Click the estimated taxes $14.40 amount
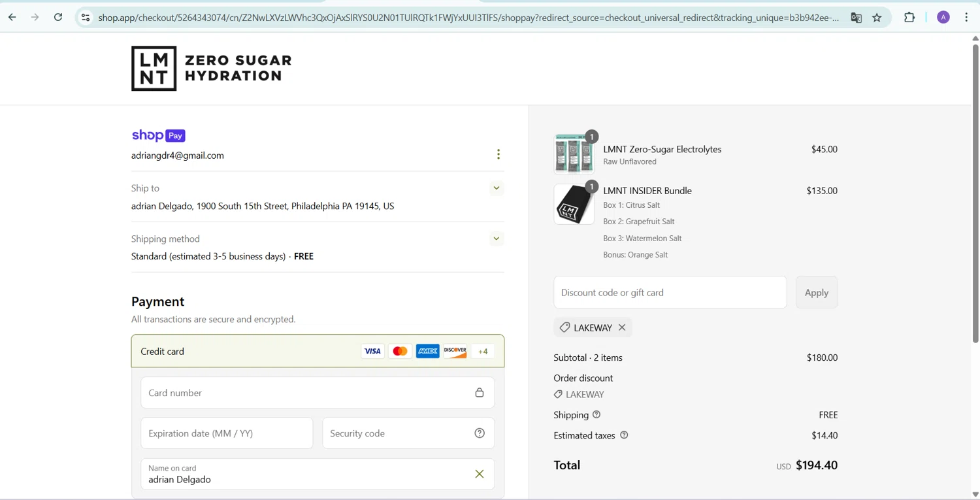Screen dimensions: 980x500 [x=825, y=435]
